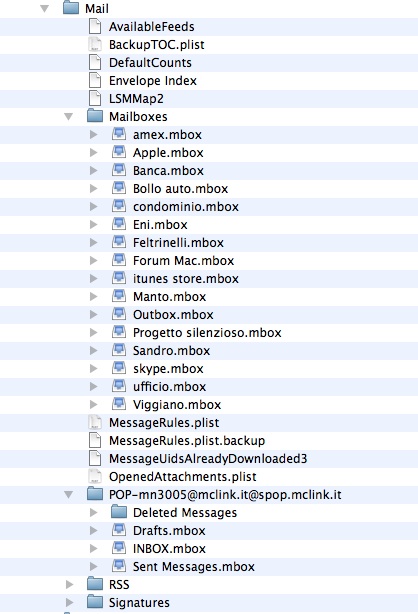Click the Forum Mac.mbox mailbox icon
The height and width of the screenshot is (614, 418).
[119, 260]
